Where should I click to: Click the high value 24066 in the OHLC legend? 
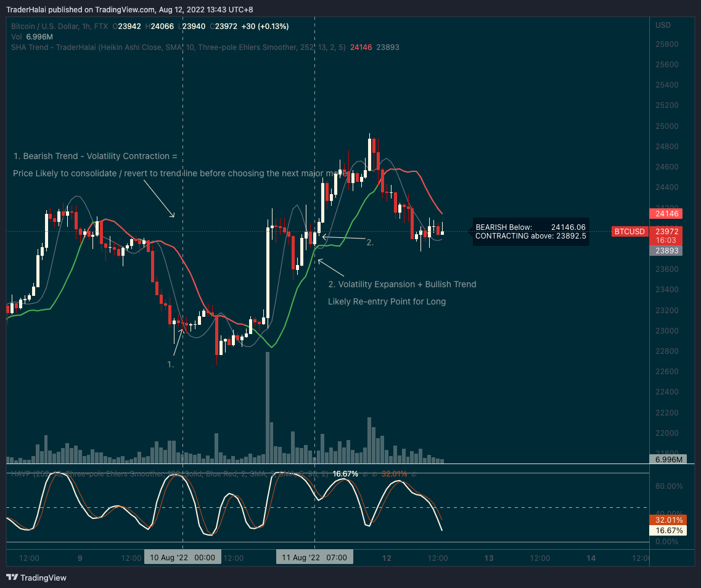coord(162,27)
